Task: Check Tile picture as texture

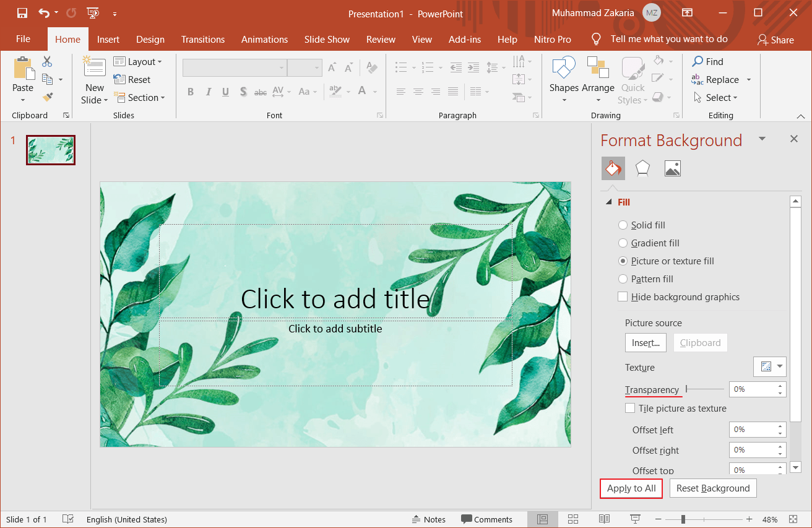Action: pyautogui.click(x=630, y=408)
